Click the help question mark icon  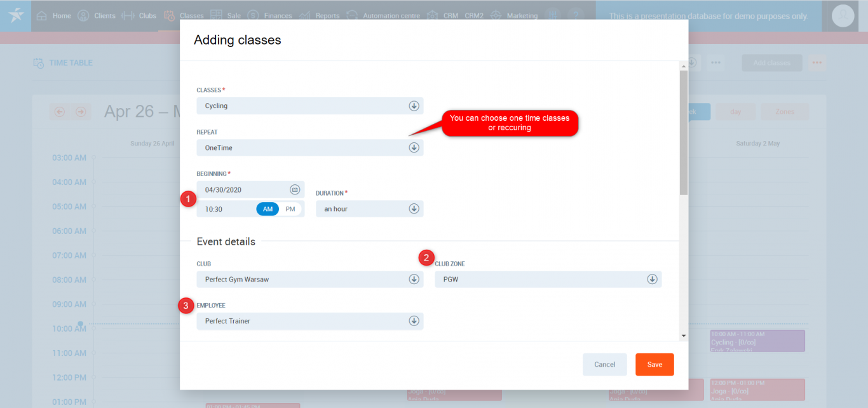(576, 15)
